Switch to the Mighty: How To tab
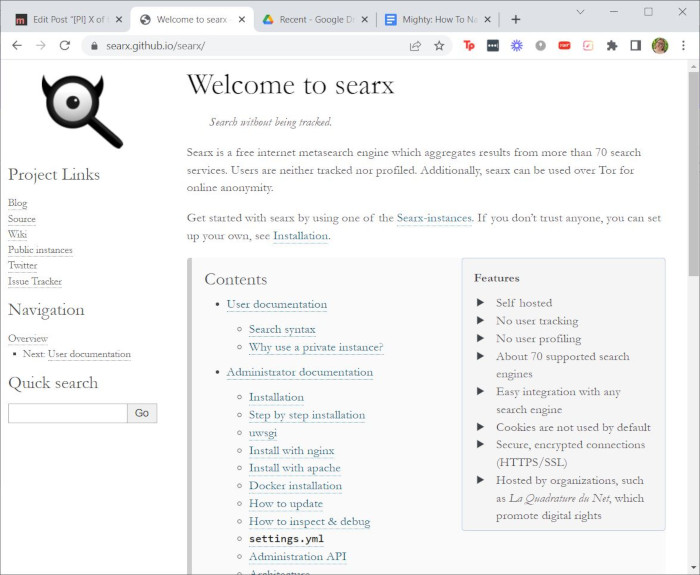The image size is (700, 575). click(x=440, y=20)
